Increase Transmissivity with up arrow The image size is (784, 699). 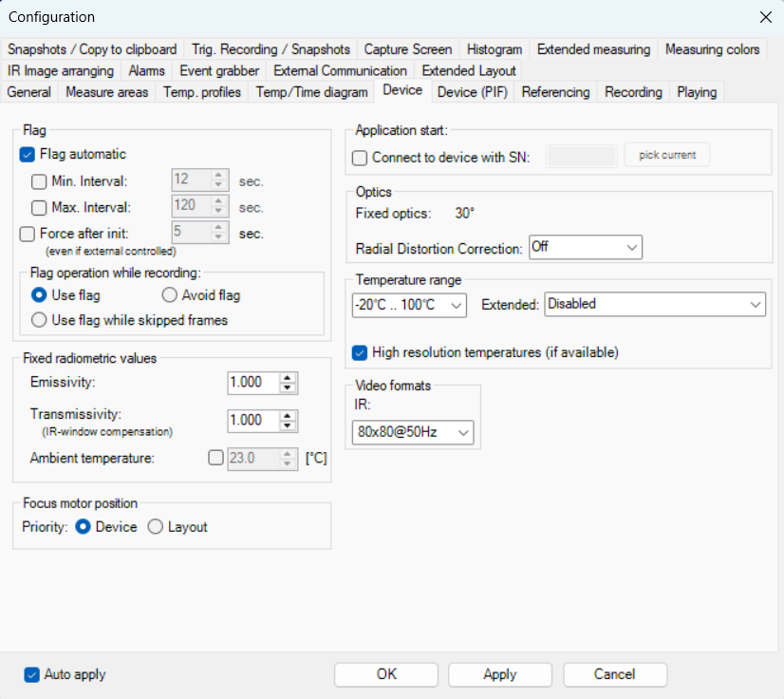tap(288, 416)
